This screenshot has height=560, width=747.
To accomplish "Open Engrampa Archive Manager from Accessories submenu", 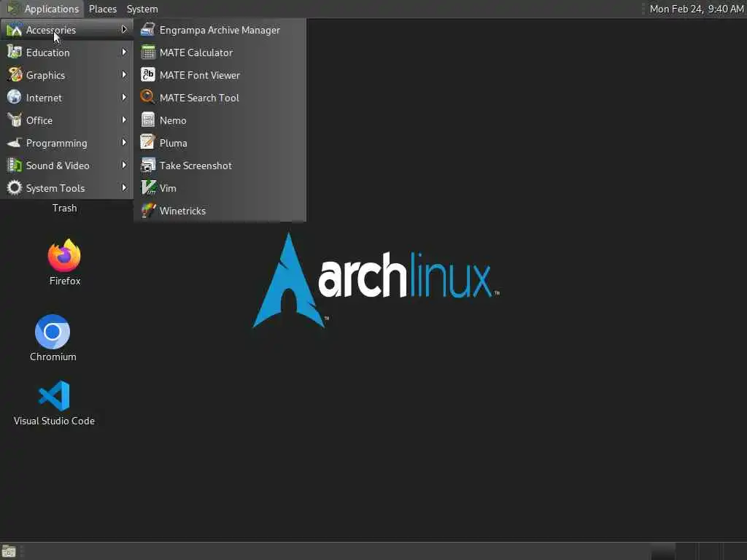I will (x=220, y=30).
